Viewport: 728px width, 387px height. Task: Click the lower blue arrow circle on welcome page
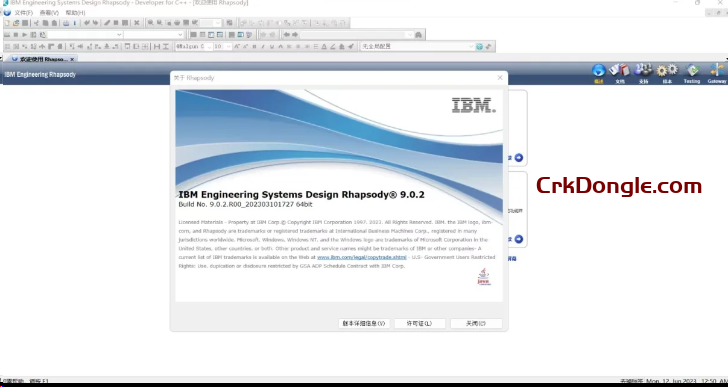click(519, 239)
